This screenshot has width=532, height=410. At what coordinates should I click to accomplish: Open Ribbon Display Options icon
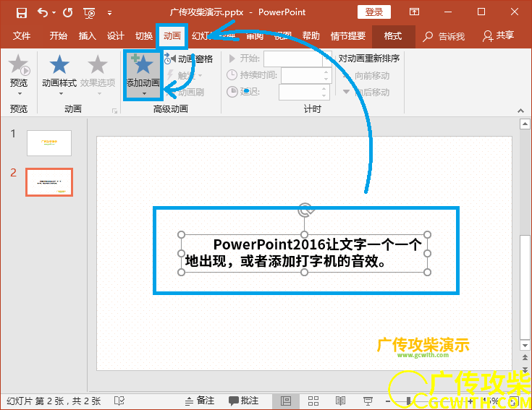point(414,12)
